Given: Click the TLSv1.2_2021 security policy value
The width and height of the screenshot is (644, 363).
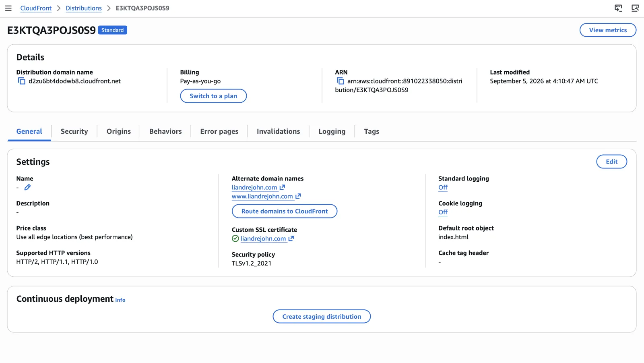Looking at the screenshot, I should coord(252,263).
